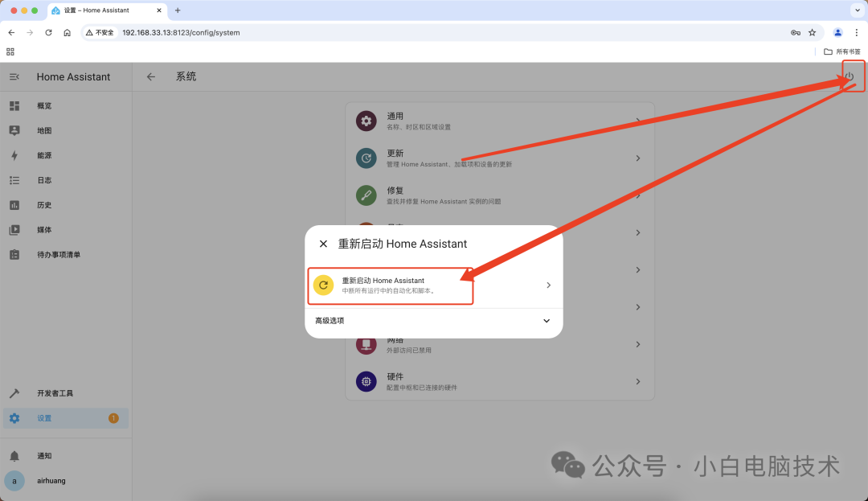Click 重新启动 Home Assistant option text
The image size is (868, 501).
383,281
